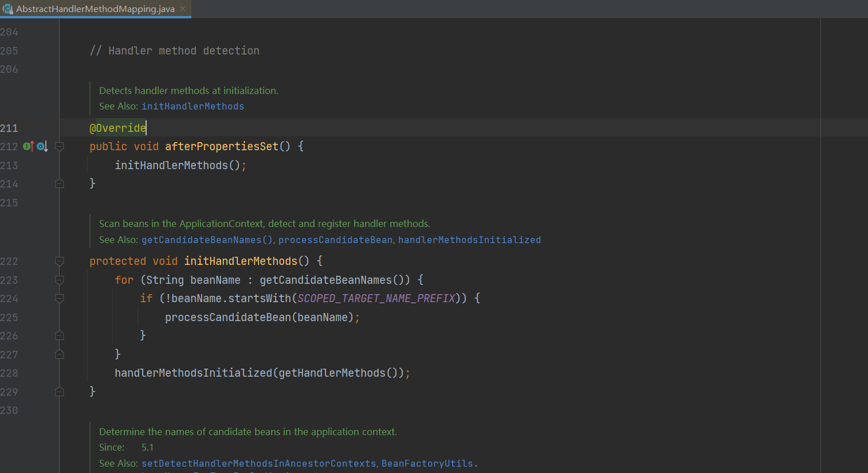
Task: Click the afterPropertiesSet method name
Action: [x=221, y=146]
